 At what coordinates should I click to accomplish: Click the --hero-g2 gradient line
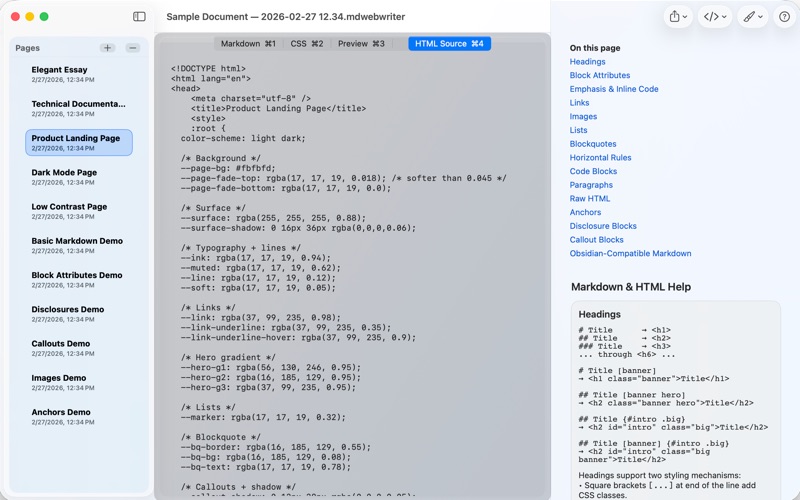[x=270, y=378]
